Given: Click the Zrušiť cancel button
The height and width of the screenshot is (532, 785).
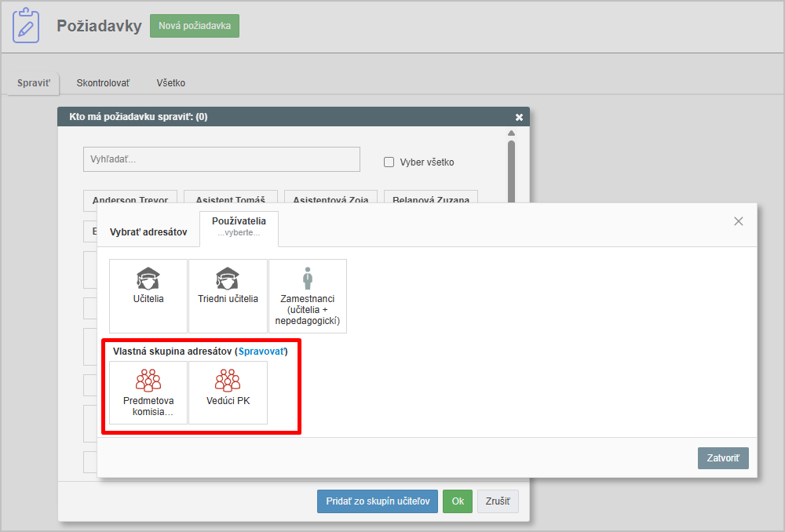Looking at the screenshot, I should point(498,501).
